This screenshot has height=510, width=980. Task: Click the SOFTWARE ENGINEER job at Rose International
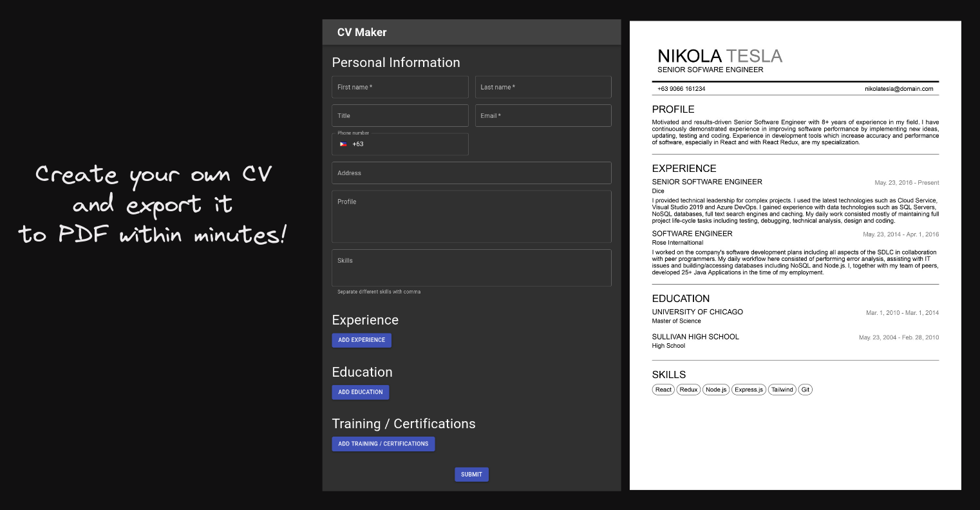click(x=692, y=234)
